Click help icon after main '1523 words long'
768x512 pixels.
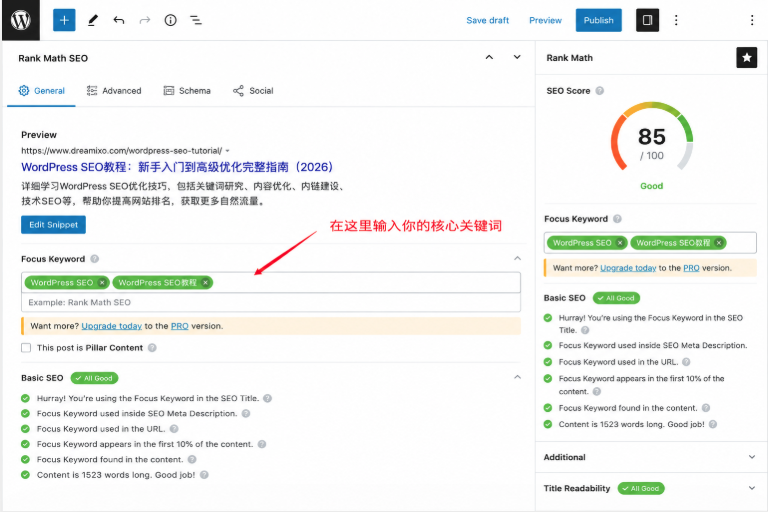pyautogui.click(x=204, y=475)
